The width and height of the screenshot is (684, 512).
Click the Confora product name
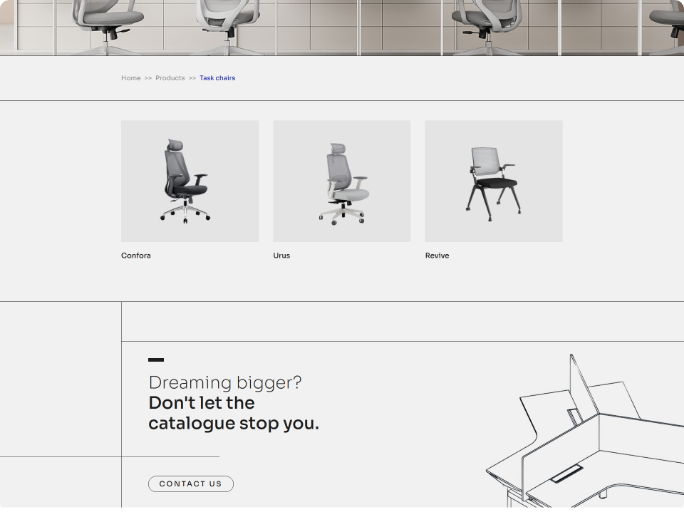(x=136, y=256)
